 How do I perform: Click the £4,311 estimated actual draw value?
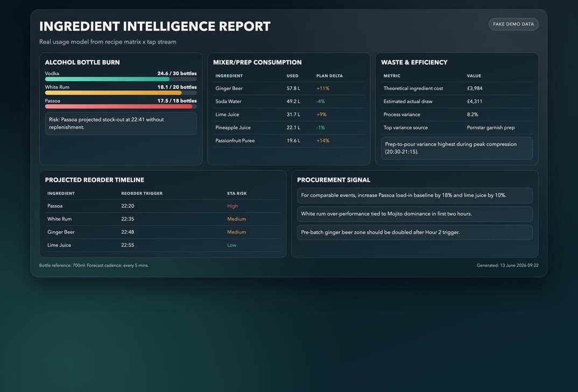475,101
